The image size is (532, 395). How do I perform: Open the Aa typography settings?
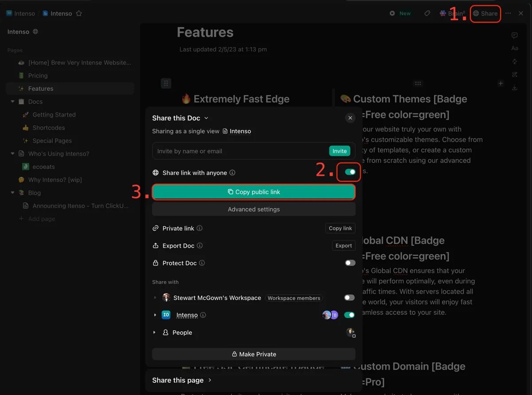coord(515,48)
